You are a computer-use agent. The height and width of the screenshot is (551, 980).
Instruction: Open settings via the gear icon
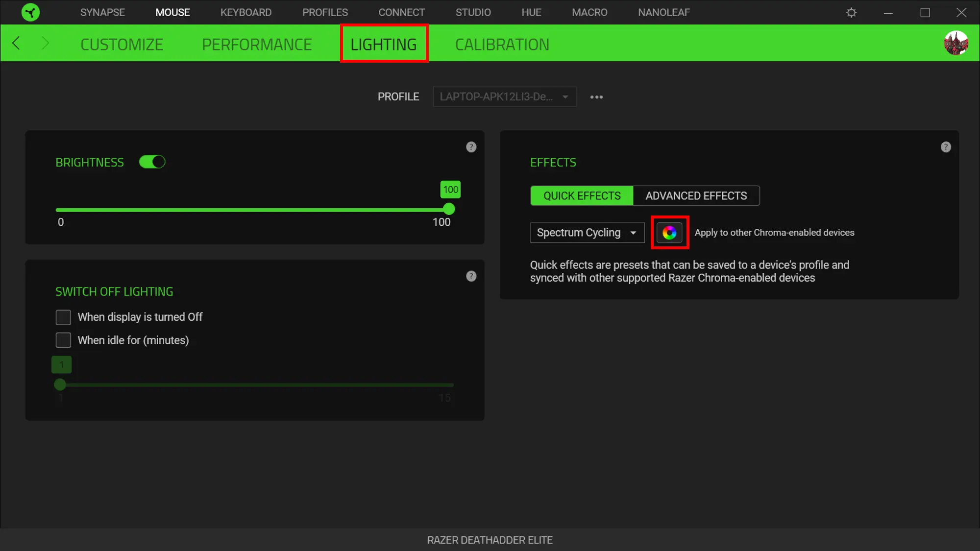point(851,13)
